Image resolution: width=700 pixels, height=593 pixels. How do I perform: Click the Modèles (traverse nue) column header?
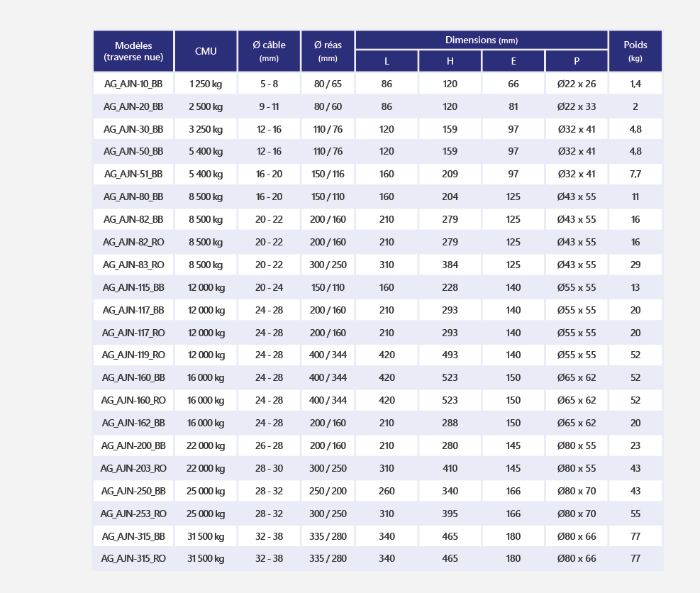[133, 51]
